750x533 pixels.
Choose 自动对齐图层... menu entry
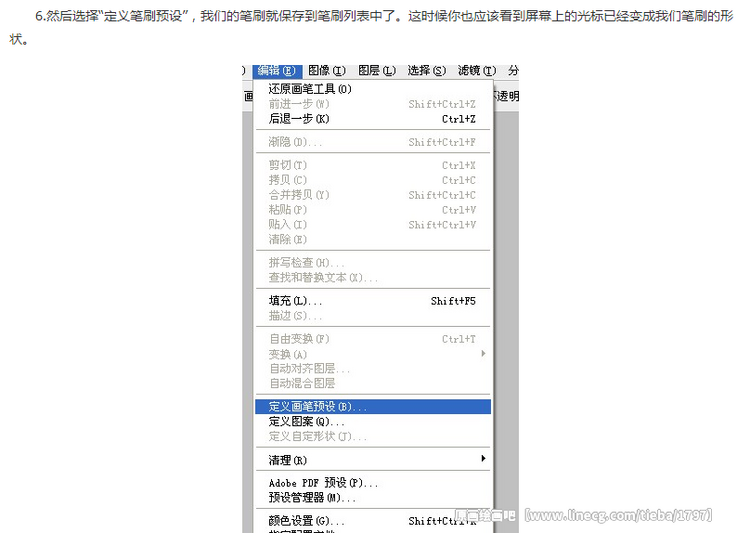[x=373, y=368]
